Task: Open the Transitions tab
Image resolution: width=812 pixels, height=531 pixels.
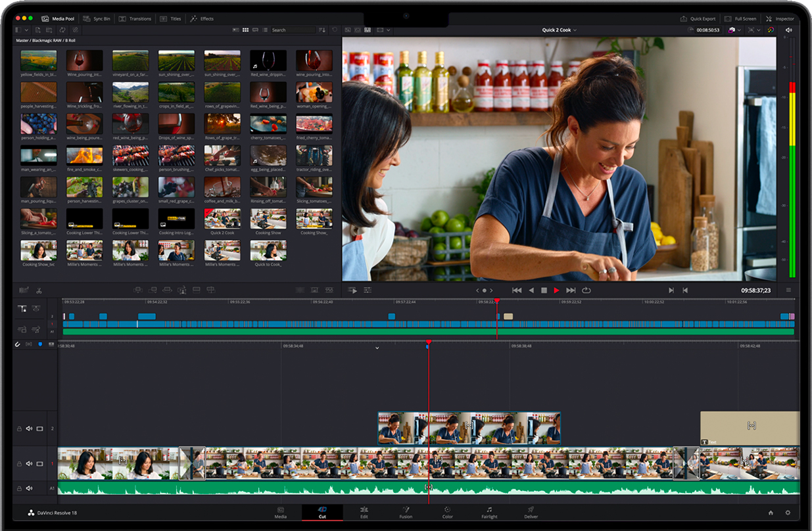Action: pyautogui.click(x=135, y=19)
